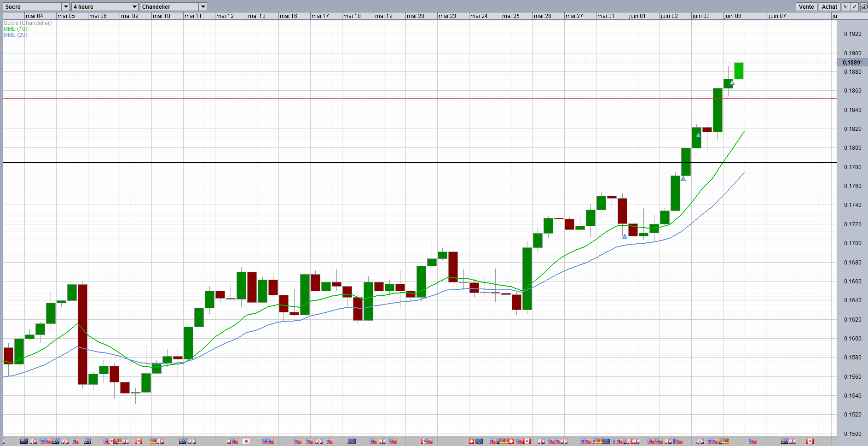Open the bar chart style icon
868x446 pixels.
[x=846, y=6]
